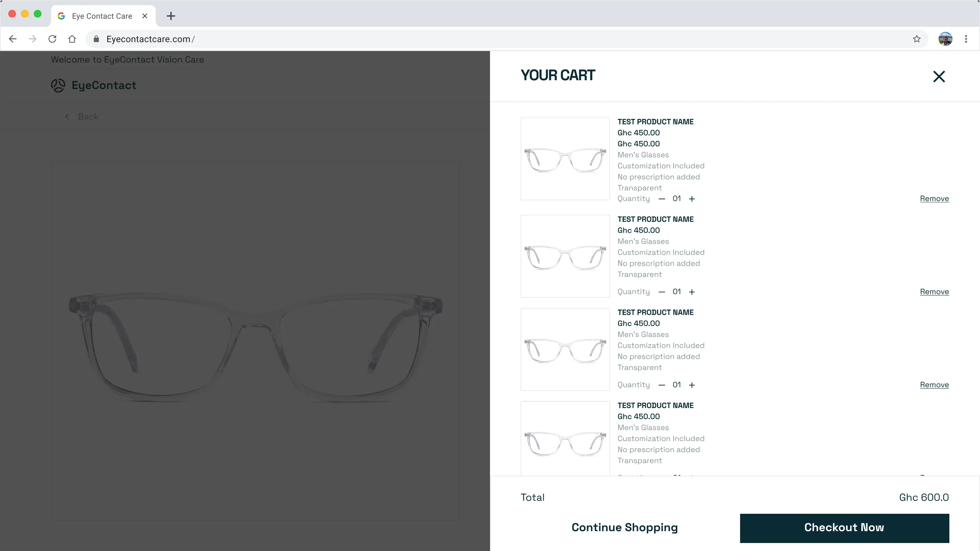Click the first item's TEST PRODUCT NAME title

coord(655,122)
